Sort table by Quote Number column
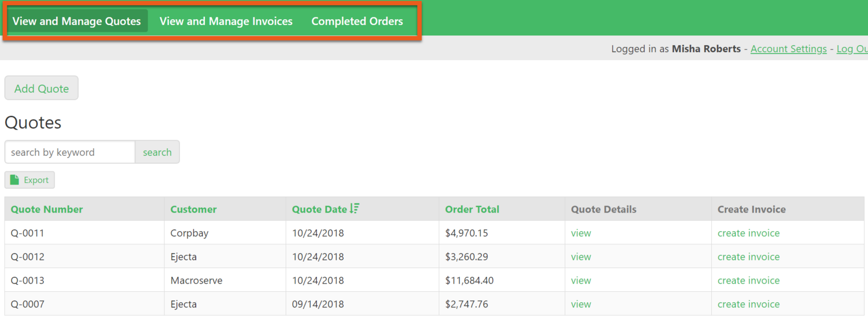 (47, 210)
